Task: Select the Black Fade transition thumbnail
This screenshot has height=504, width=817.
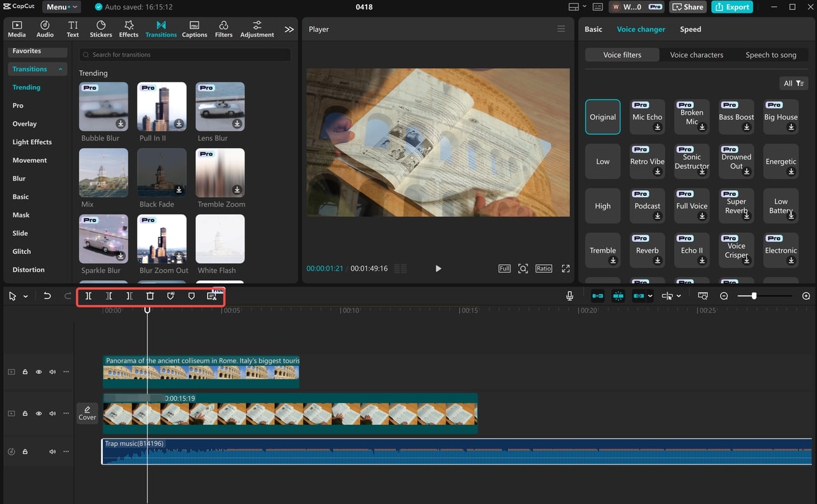Action: [161, 173]
